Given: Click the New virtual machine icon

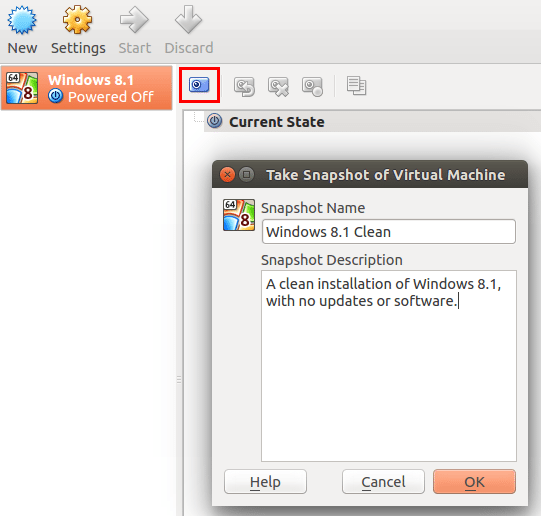Looking at the screenshot, I should [x=22, y=20].
